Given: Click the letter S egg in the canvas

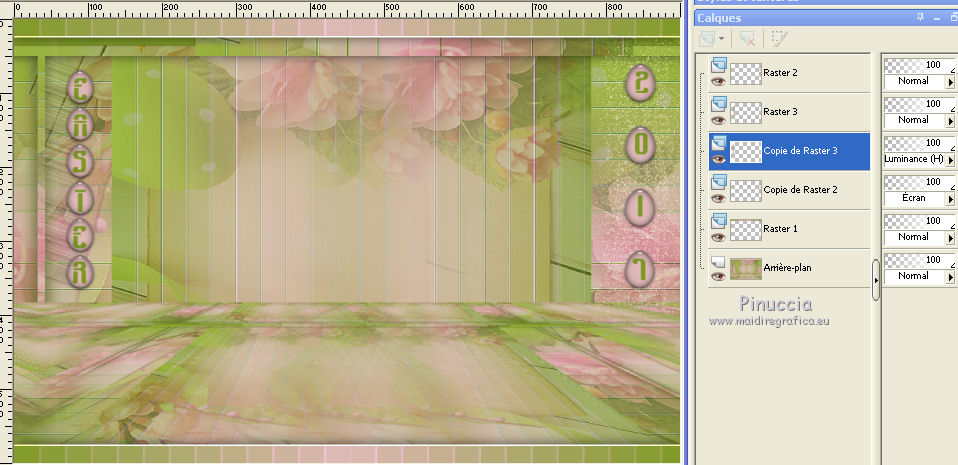Looking at the screenshot, I should pyautogui.click(x=79, y=163).
